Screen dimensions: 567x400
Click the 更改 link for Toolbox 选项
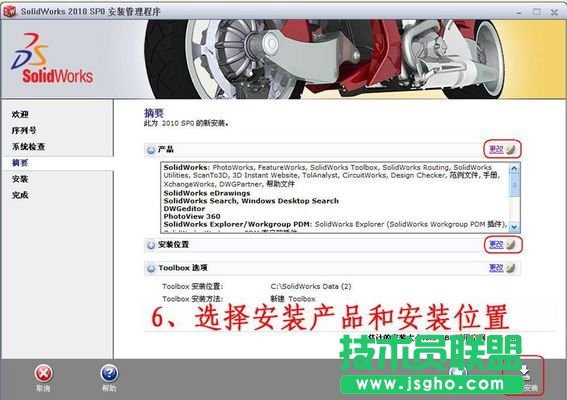pyautogui.click(x=496, y=268)
